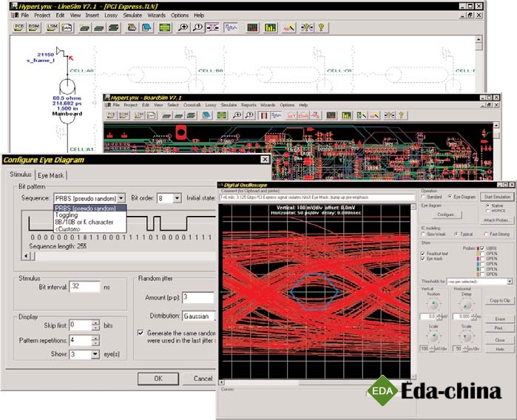Viewport: 517px width, 420px height.
Task: Click the green board layout icon in LineSim toolbar
Action: pyautogui.click(x=164, y=27)
